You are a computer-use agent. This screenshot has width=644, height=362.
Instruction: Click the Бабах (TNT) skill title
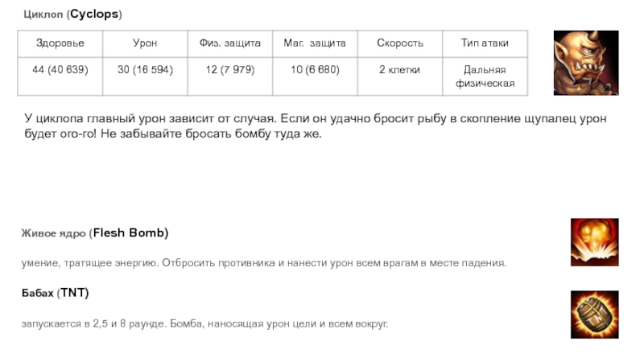tap(55, 293)
